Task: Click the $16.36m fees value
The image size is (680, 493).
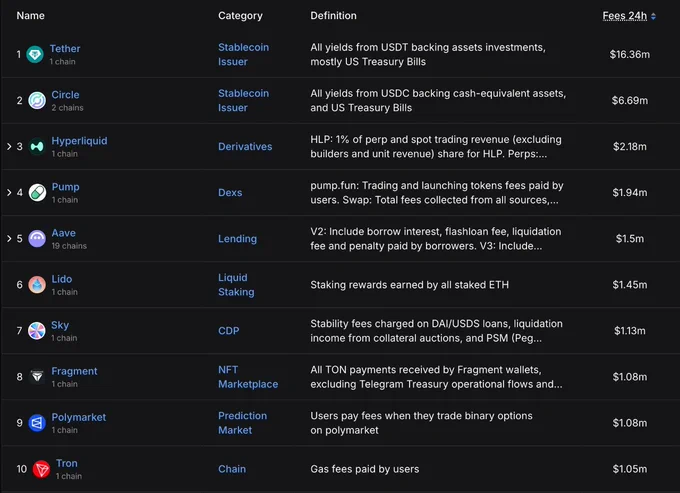Action: point(630,54)
